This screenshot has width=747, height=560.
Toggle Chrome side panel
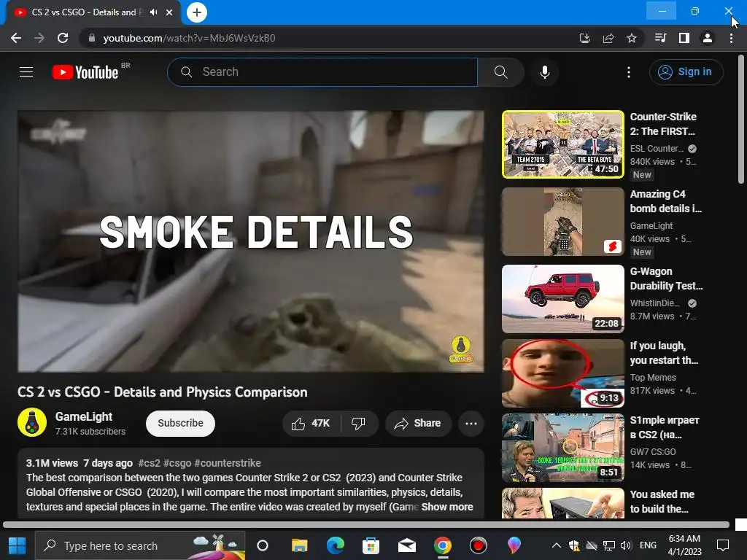(684, 38)
